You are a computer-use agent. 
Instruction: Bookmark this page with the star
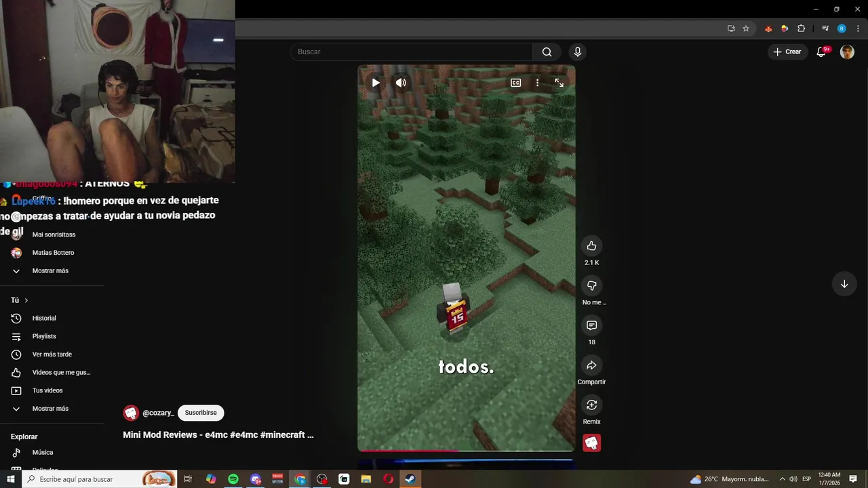tap(746, 28)
